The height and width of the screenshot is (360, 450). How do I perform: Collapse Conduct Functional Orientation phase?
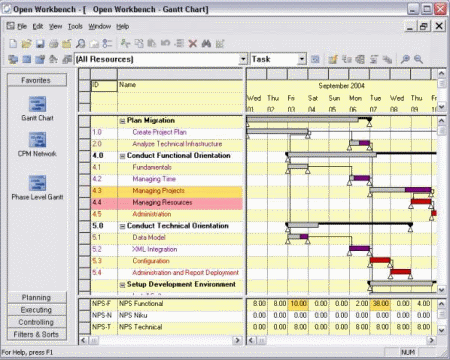(x=122, y=156)
